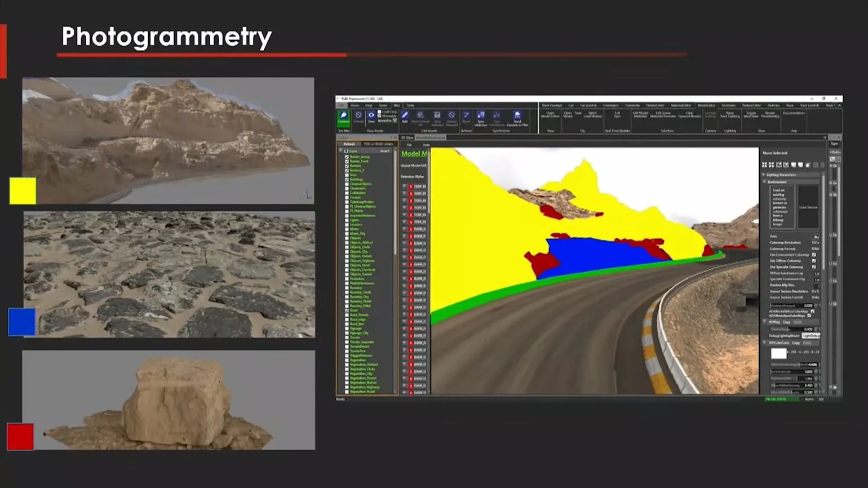Collapse the Environment section
Viewport: 868px width, 488px height.
click(764, 182)
